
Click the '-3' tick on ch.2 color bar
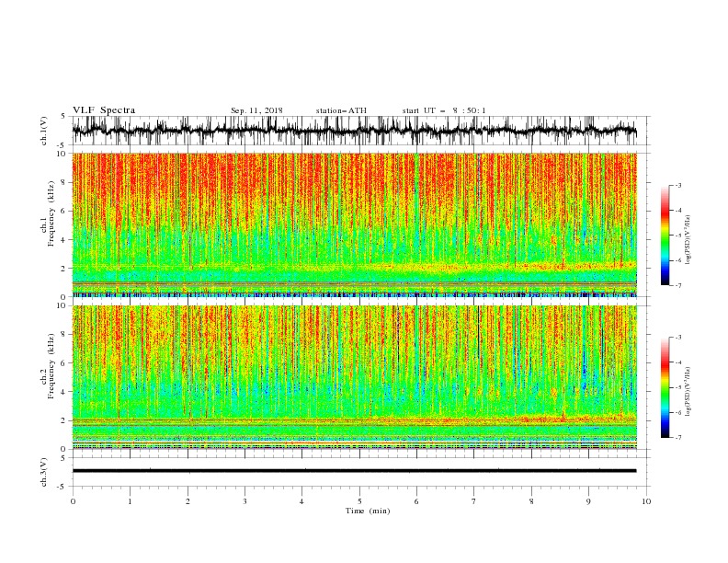pyautogui.click(x=677, y=338)
